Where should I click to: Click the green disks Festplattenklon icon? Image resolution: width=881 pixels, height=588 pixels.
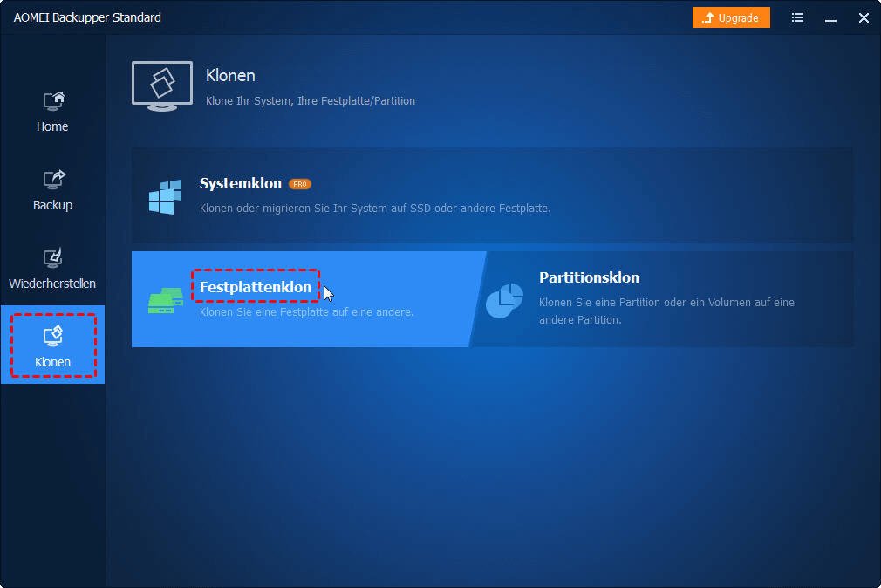[x=165, y=301]
